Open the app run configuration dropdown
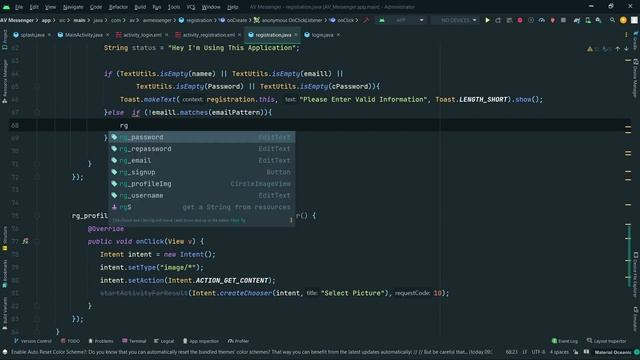 click(401, 20)
